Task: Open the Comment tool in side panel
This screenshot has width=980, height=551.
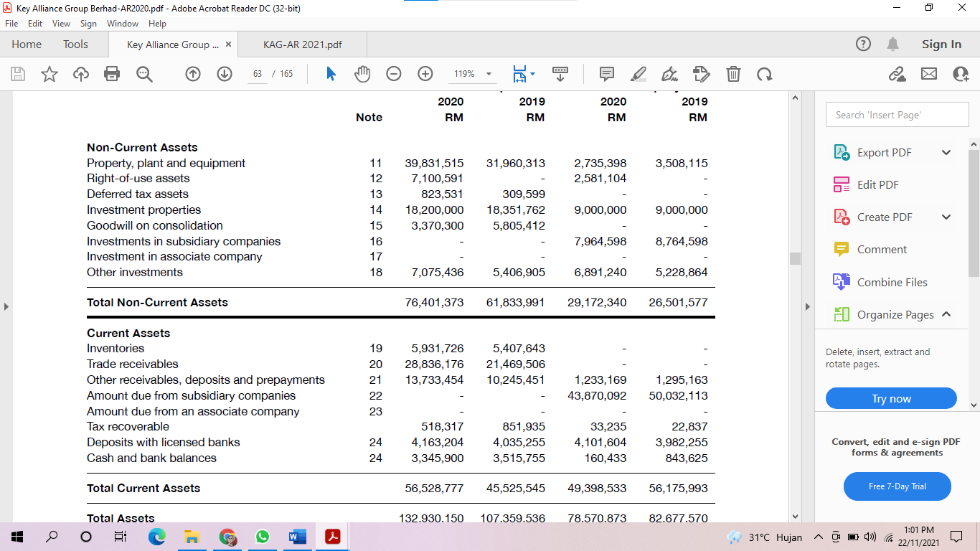Action: pyautogui.click(x=870, y=249)
